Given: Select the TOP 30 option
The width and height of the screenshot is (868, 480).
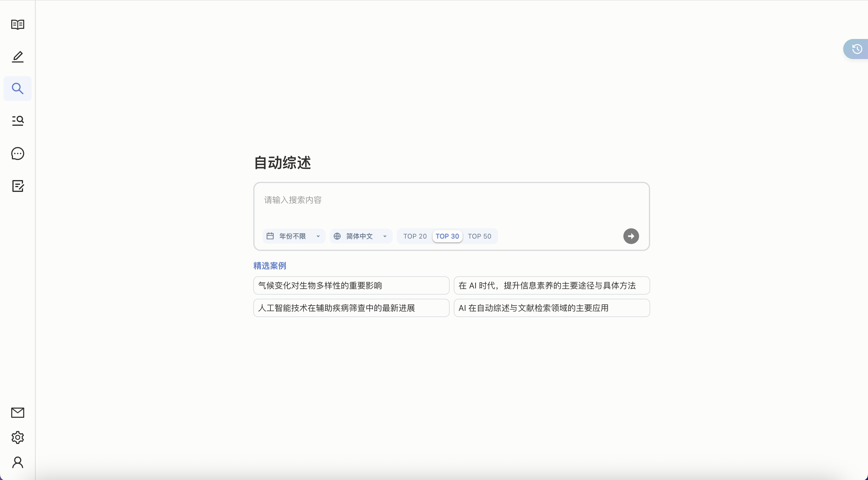Looking at the screenshot, I should pos(447,236).
